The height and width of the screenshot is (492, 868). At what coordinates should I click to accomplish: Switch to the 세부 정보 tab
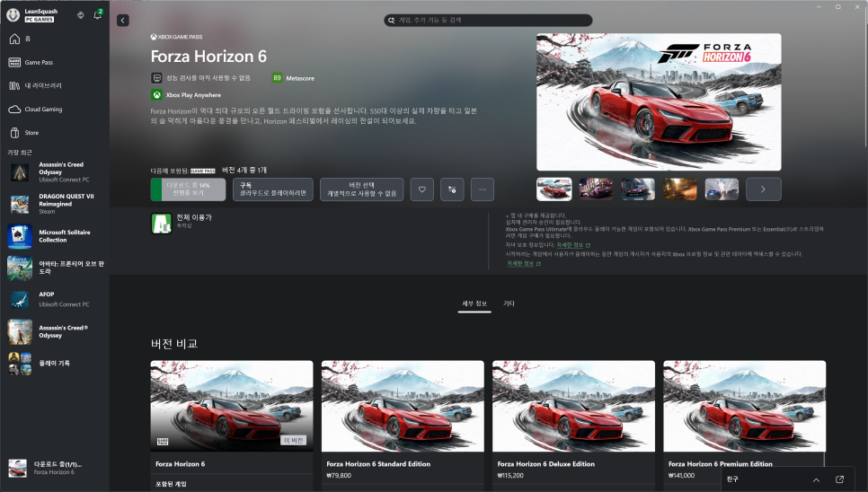point(474,303)
